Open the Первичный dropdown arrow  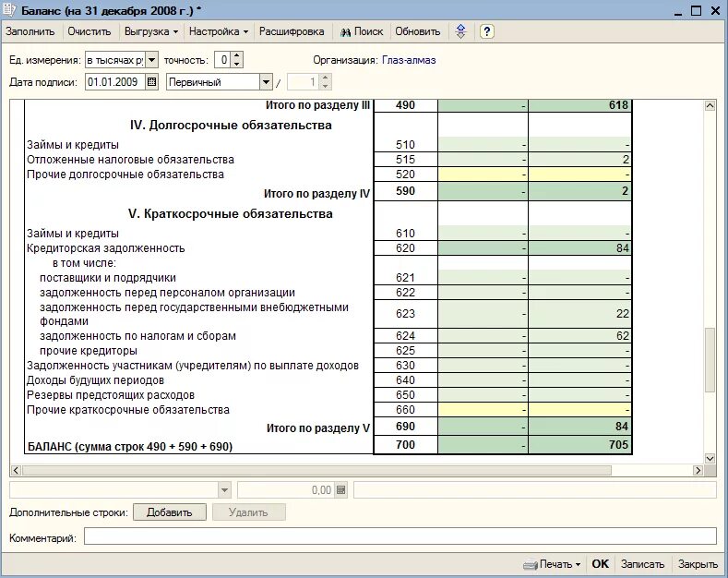[x=266, y=82]
